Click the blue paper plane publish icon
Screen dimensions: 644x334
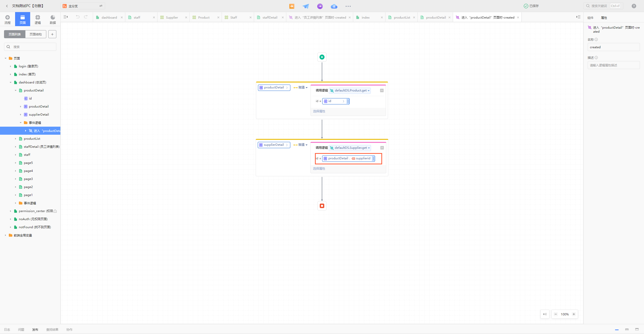[x=306, y=6]
